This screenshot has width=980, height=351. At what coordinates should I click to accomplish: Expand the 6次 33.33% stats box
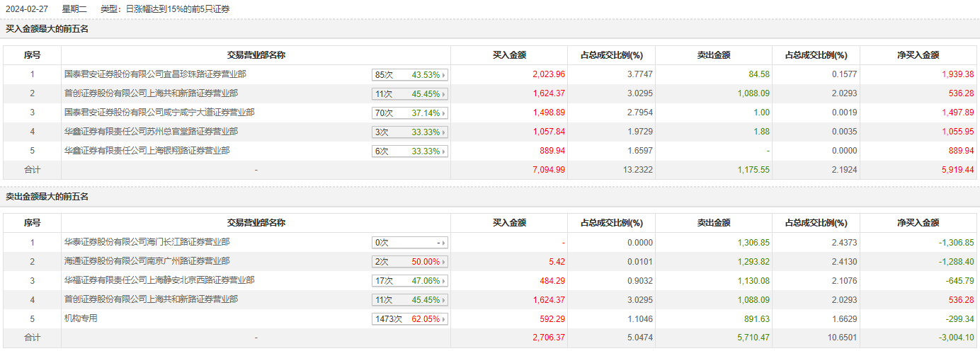(x=410, y=151)
